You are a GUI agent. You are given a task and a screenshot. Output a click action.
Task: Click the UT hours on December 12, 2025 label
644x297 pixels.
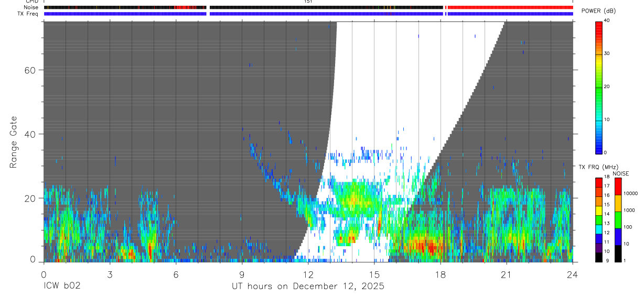(x=308, y=286)
